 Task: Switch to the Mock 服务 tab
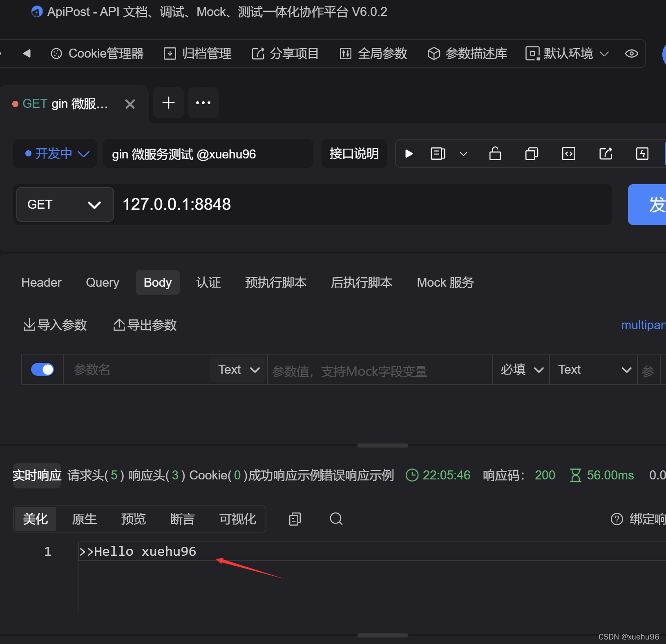pos(445,282)
